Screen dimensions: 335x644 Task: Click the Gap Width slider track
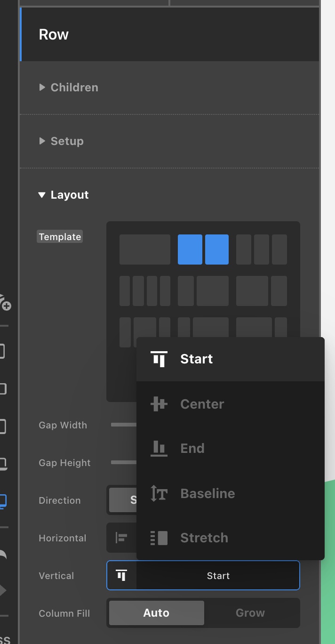pyautogui.click(x=124, y=425)
